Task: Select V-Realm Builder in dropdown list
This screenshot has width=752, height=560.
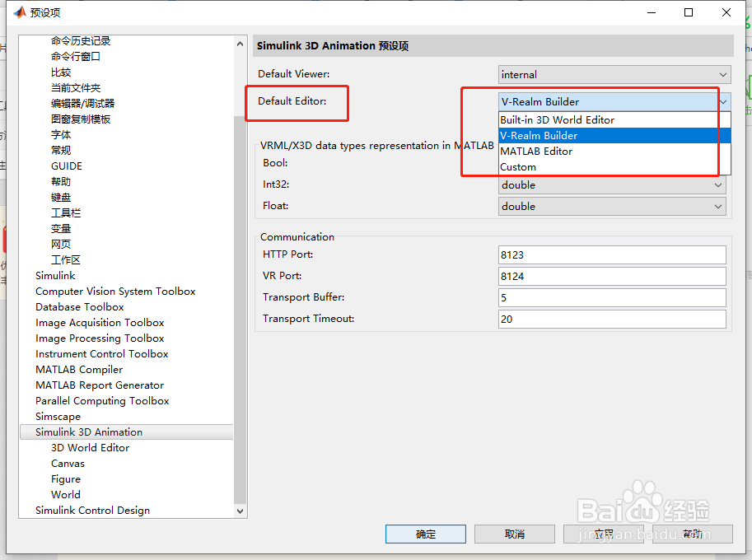Action: pyautogui.click(x=614, y=136)
